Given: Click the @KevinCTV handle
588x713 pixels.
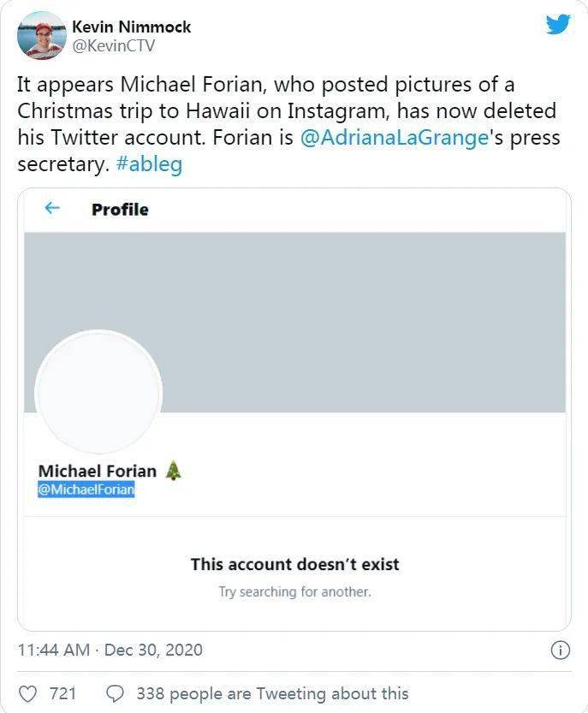Looking at the screenshot, I should (x=113, y=46).
